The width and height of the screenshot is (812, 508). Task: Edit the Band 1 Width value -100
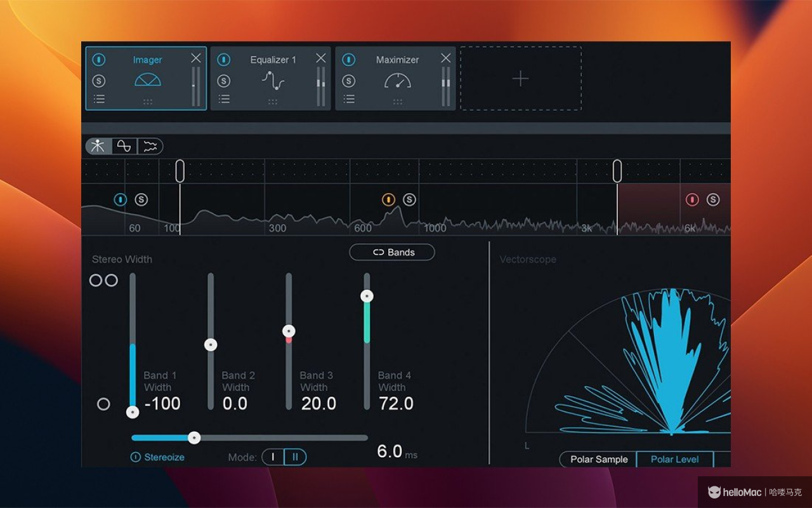point(162,403)
